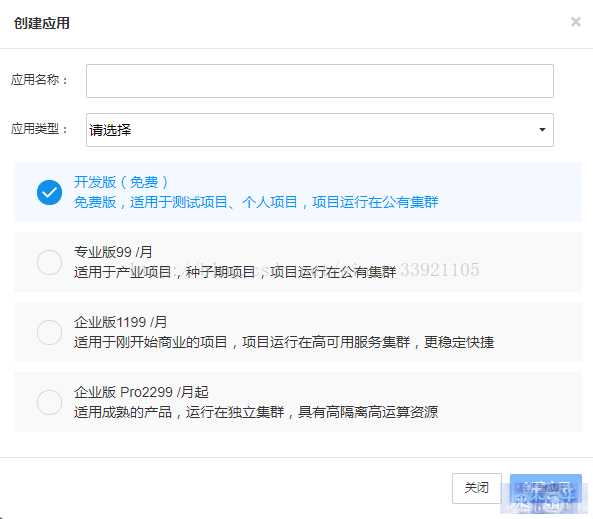Click the blue 创建应用 button
The height and width of the screenshot is (519, 593).
point(545,488)
